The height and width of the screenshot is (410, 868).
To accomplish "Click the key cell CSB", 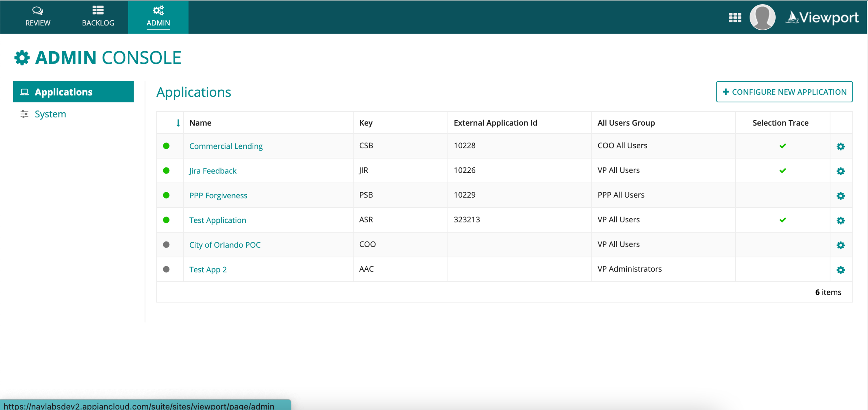I will pos(366,145).
